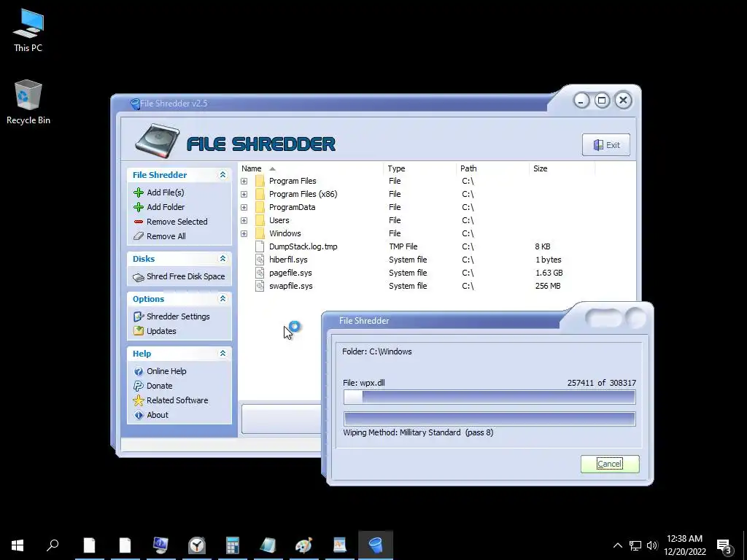The image size is (747, 560).
Task: Click the Windows folder icon in list
Action: 260,233
